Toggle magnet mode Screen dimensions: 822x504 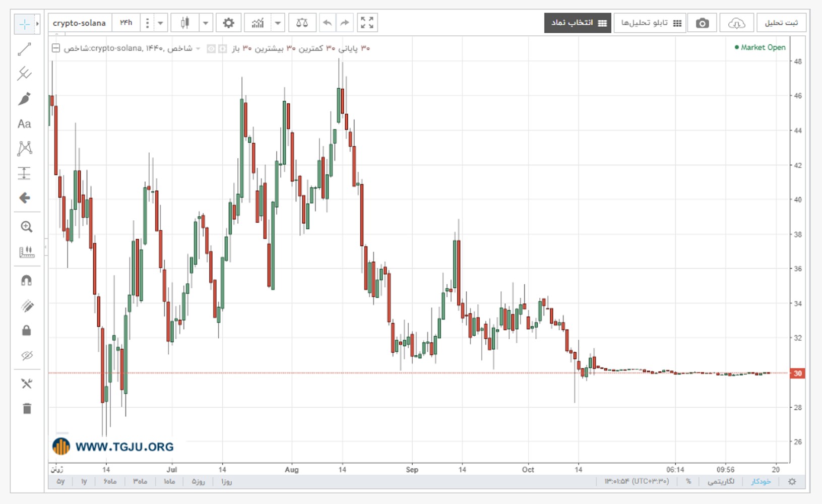pos(26,280)
